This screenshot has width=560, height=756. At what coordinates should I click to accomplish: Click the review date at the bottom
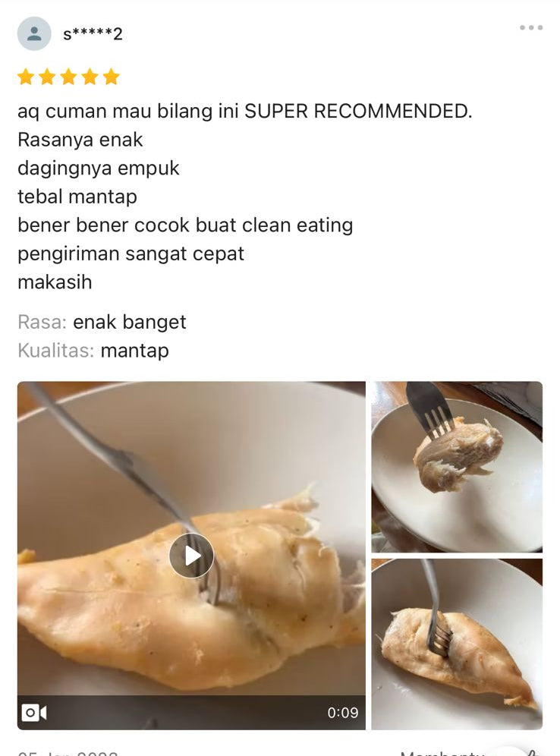(68, 753)
